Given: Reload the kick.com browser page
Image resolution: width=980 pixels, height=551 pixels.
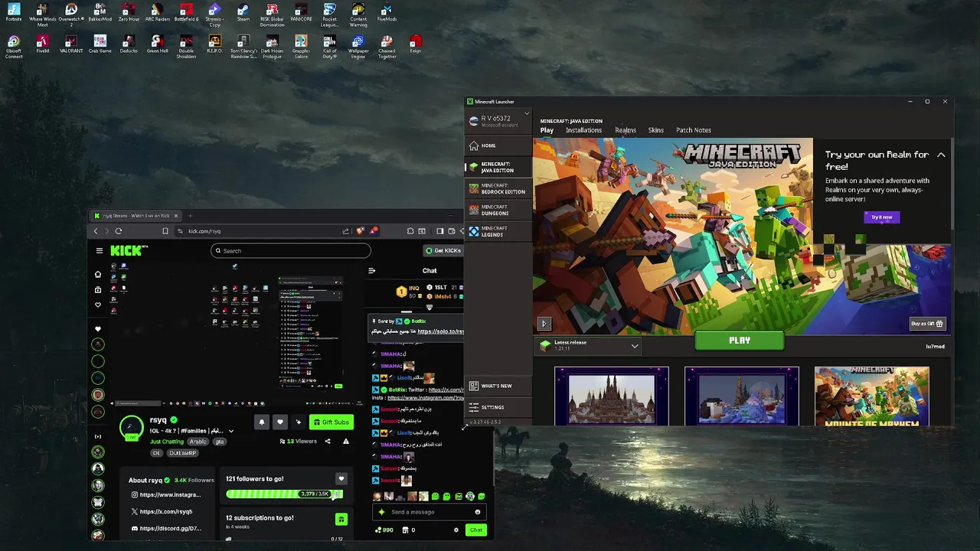Looking at the screenshot, I should click(119, 231).
